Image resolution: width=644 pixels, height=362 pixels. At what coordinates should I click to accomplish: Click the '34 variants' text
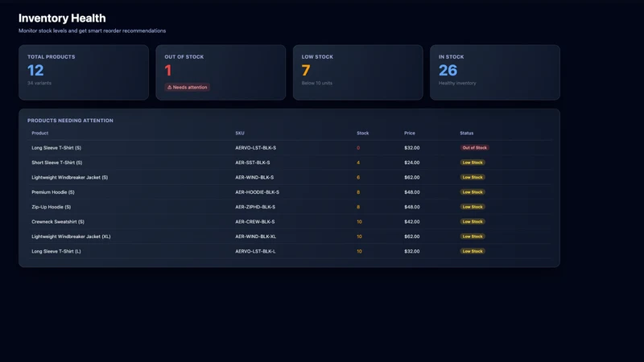(x=39, y=83)
